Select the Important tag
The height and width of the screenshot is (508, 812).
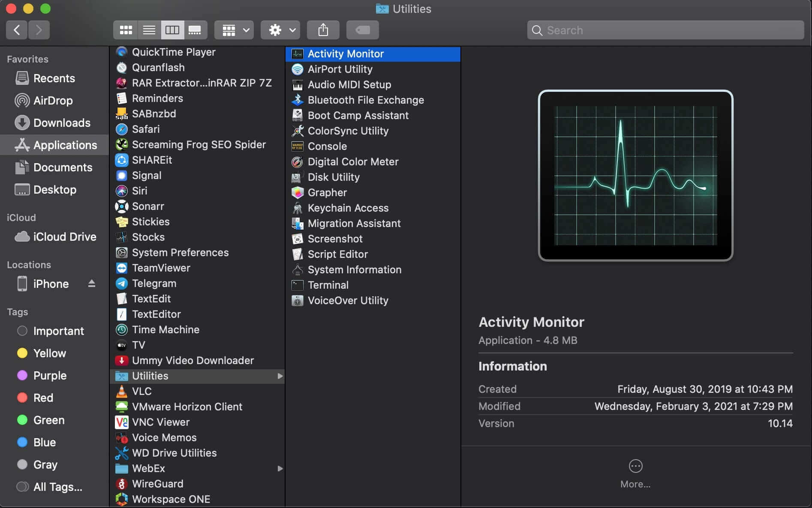pos(54,331)
